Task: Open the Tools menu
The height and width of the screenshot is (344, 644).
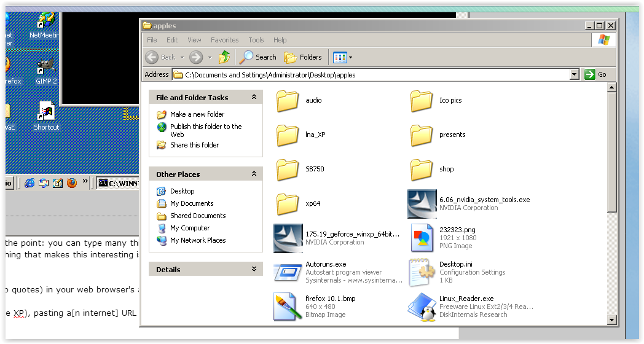Action: [x=256, y=40]
